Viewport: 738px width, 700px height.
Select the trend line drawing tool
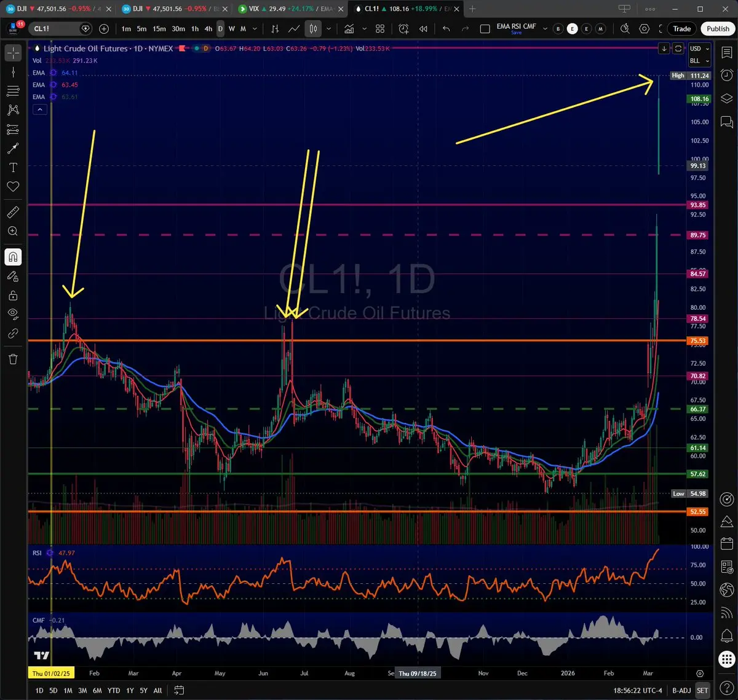(x=13, y=72)
